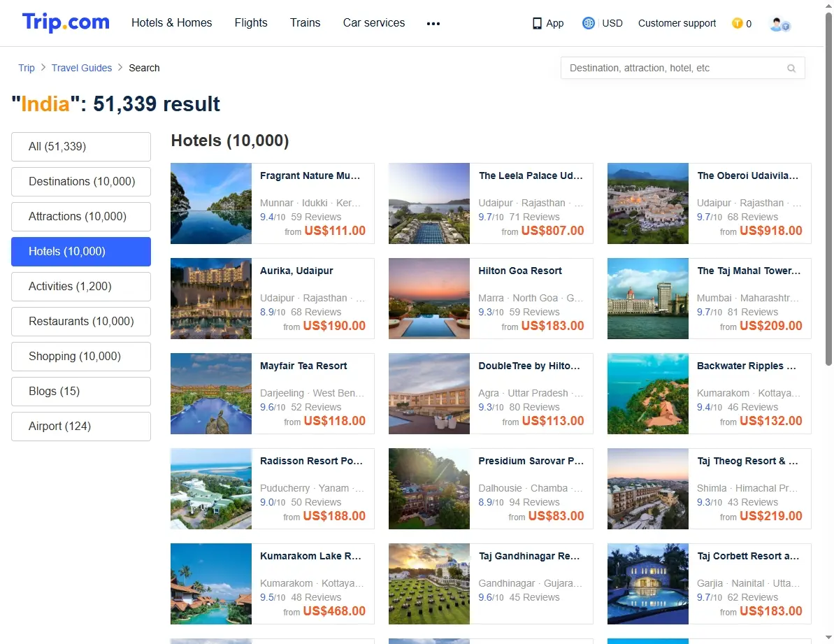This screenshot has width=834, height=644.
Task: Open Customer support
Action: click(677, 23)
